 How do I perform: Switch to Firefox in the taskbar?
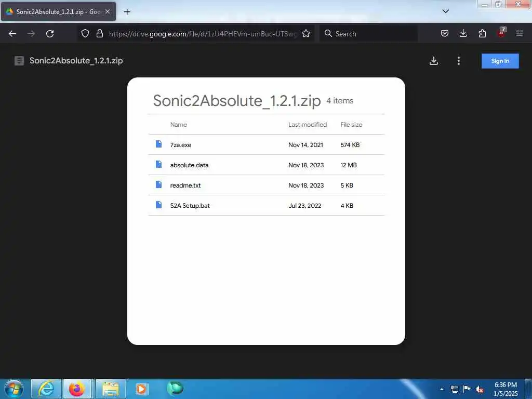[77, 389]
